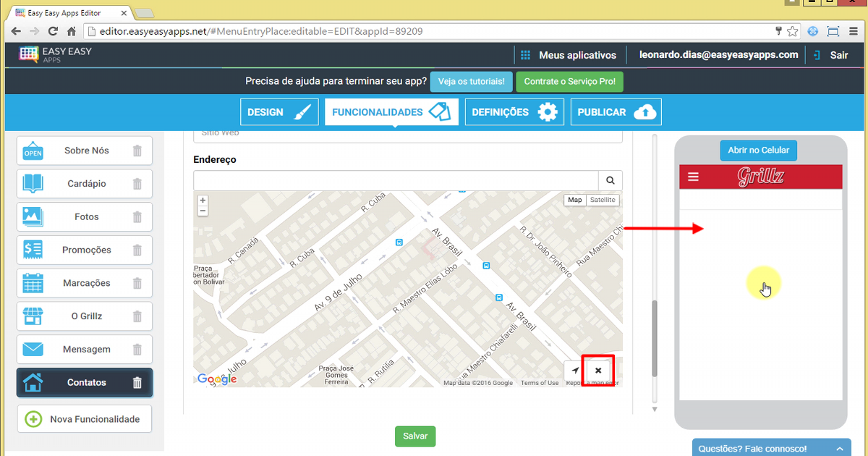
Task: Open the Definições settings tab
Action: (514, 112)
